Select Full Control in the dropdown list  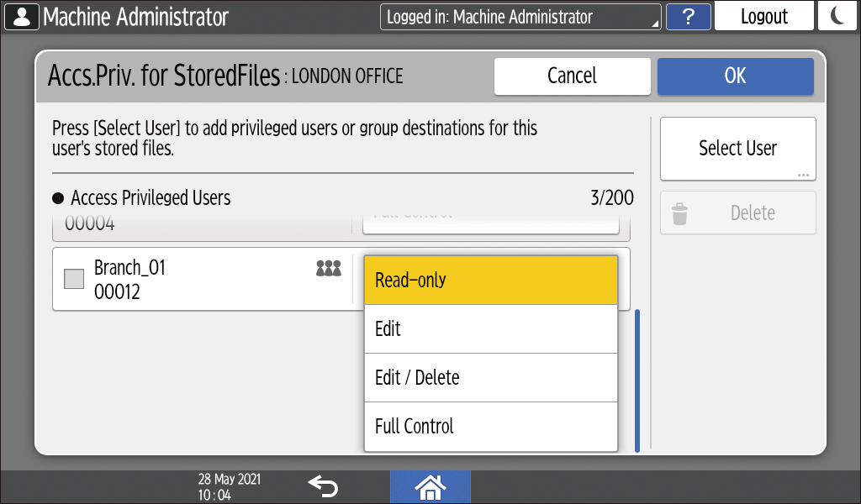click(x=490, y=426)
